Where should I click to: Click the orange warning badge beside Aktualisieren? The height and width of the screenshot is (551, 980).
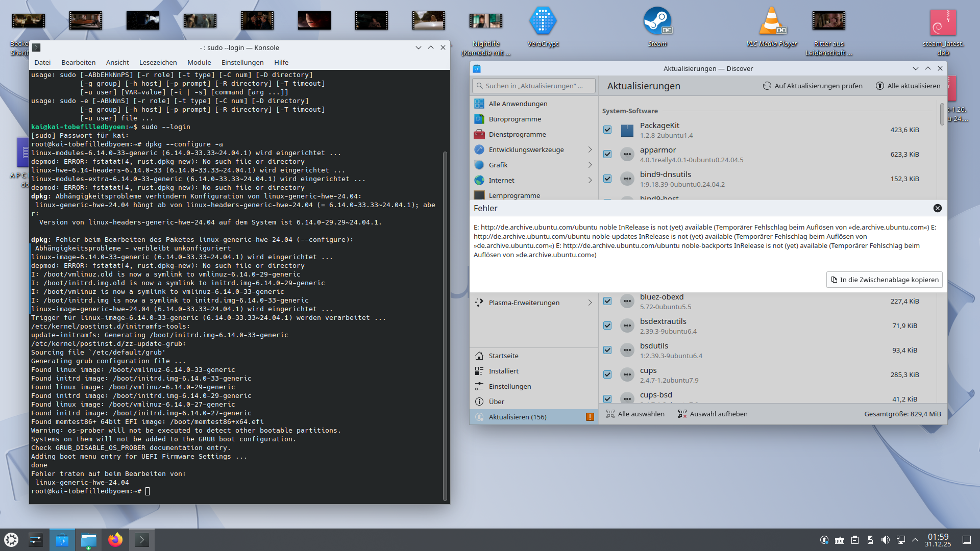tap(590, 417)
